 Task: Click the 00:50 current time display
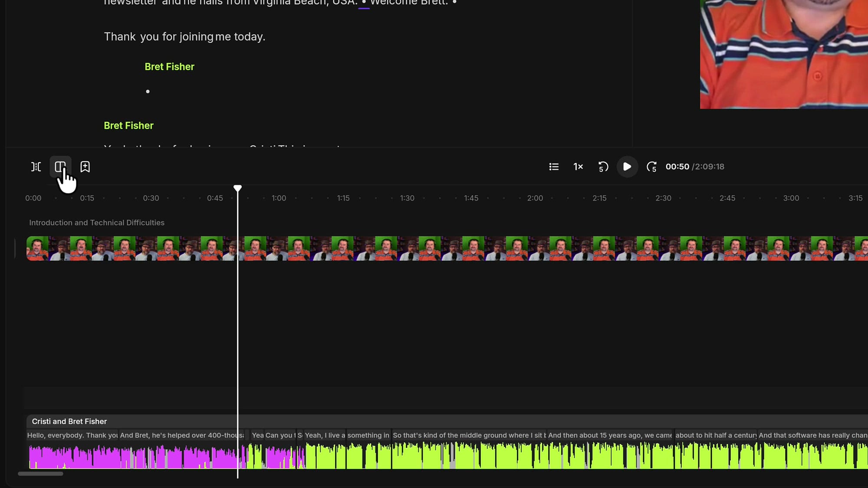(x=677, y=167)
